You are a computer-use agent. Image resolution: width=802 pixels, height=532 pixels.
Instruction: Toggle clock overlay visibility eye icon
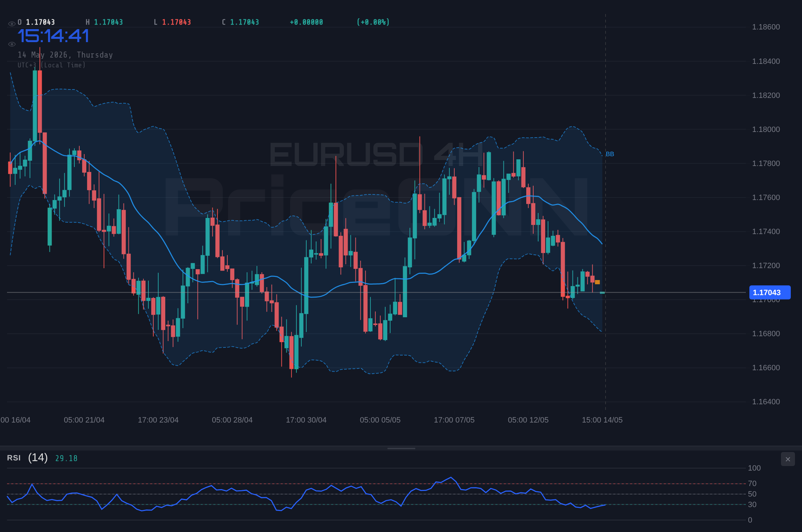[12, 44]
